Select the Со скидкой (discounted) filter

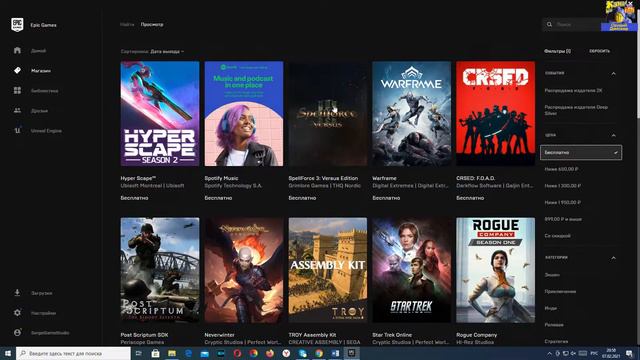click(x=557, y=236)
